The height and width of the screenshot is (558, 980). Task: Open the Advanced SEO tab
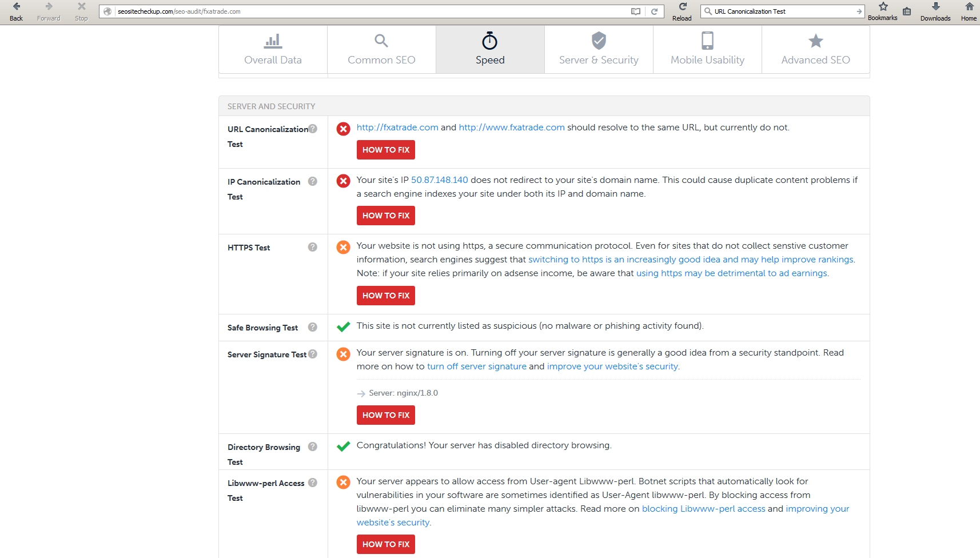[x=816, y=49]
